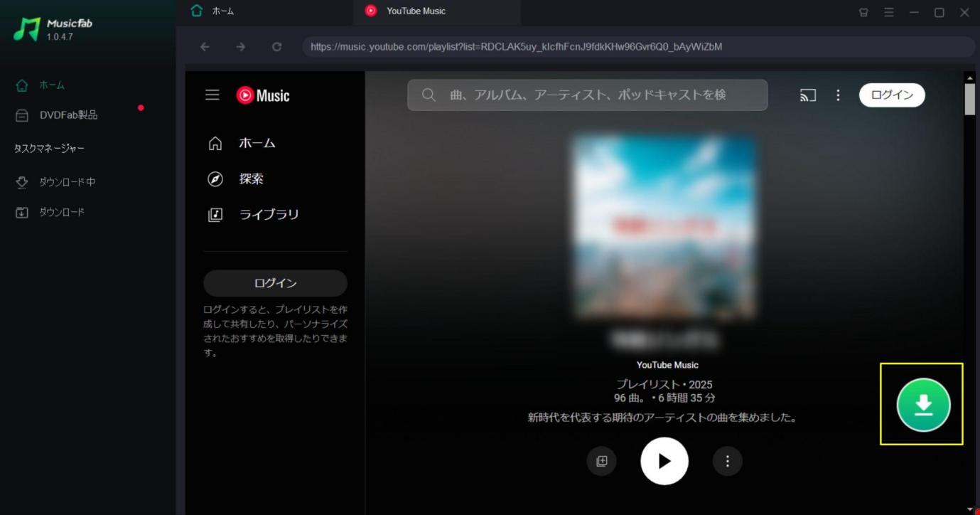This screenshot has width=980, height=515.
Task: Go back with the browser arrow
Action: click(205, 47)
